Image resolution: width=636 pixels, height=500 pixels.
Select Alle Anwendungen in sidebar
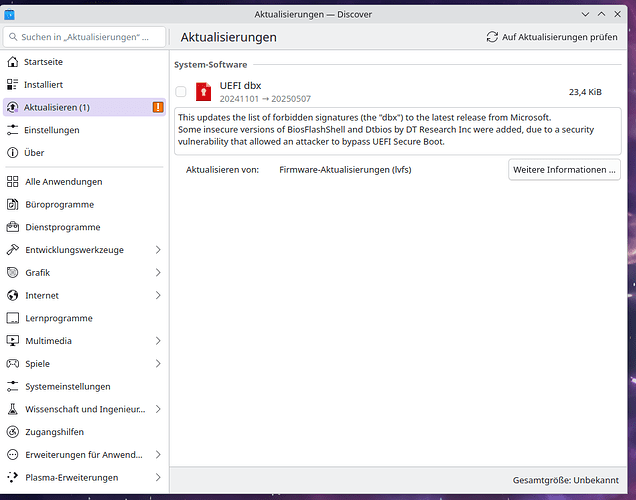(63, 182)
